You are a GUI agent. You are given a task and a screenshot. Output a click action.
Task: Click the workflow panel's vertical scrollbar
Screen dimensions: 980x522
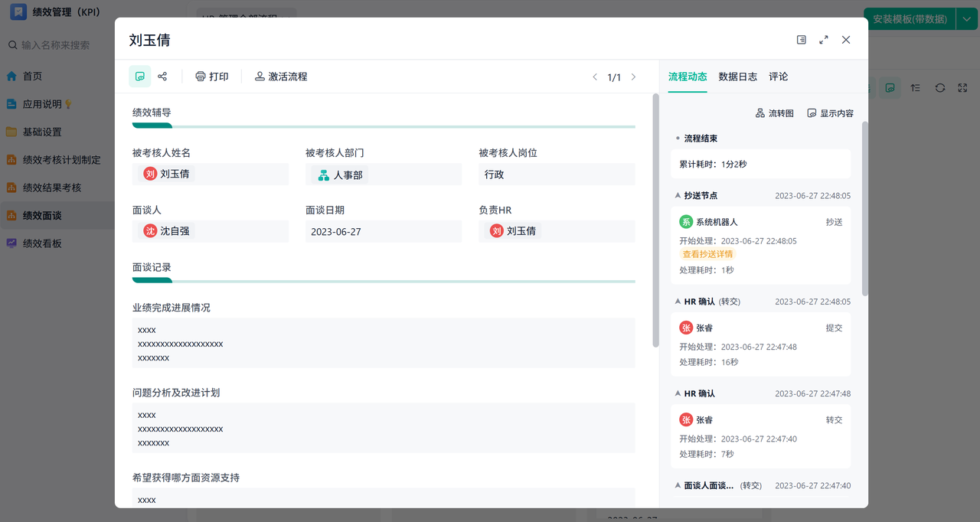[x=865, y=208]
